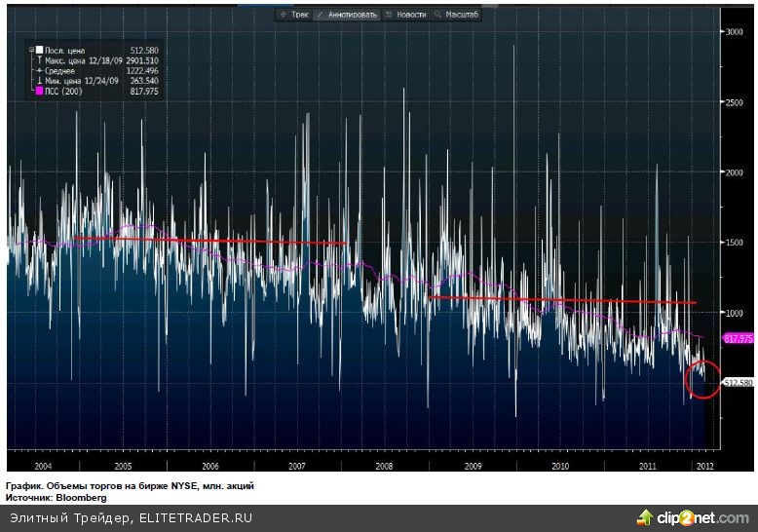Click the pencil icon beside Аннотировать
Viewport: 758px width, 532px height.
(x=321, y=15)
